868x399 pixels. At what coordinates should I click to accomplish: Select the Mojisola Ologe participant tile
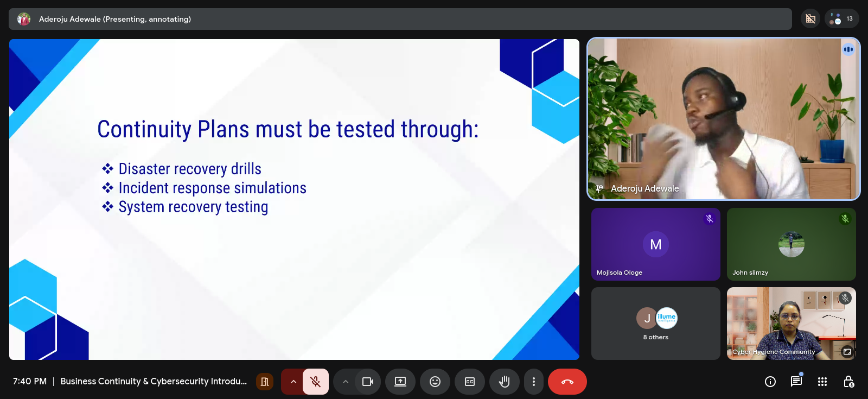(x=656, y=244)
